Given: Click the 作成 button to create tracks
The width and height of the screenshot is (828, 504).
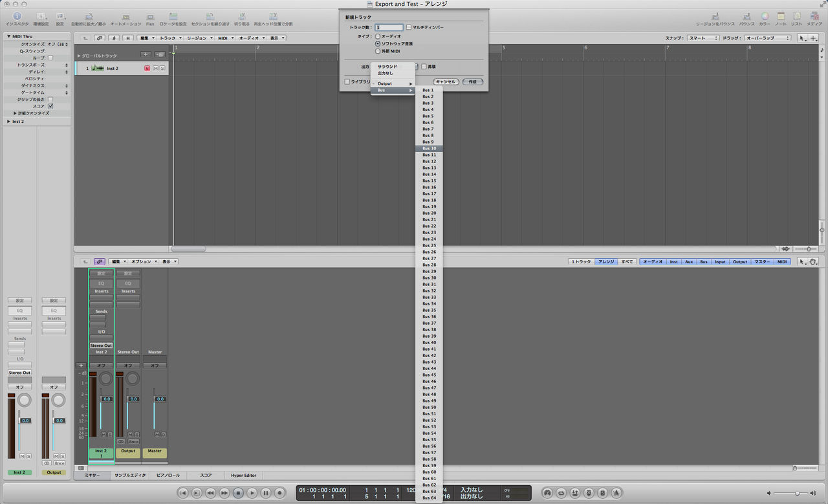Looking at the screenshot, I should tap(473, 82).
